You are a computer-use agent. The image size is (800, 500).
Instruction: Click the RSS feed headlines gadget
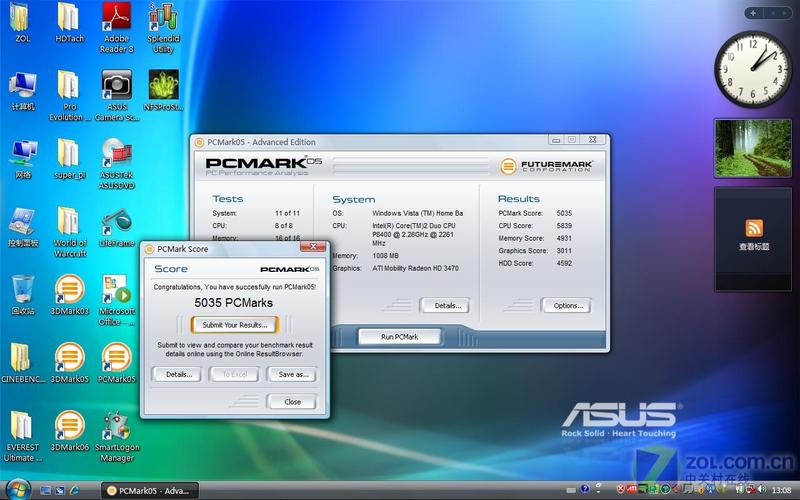[x=754, y=239]
